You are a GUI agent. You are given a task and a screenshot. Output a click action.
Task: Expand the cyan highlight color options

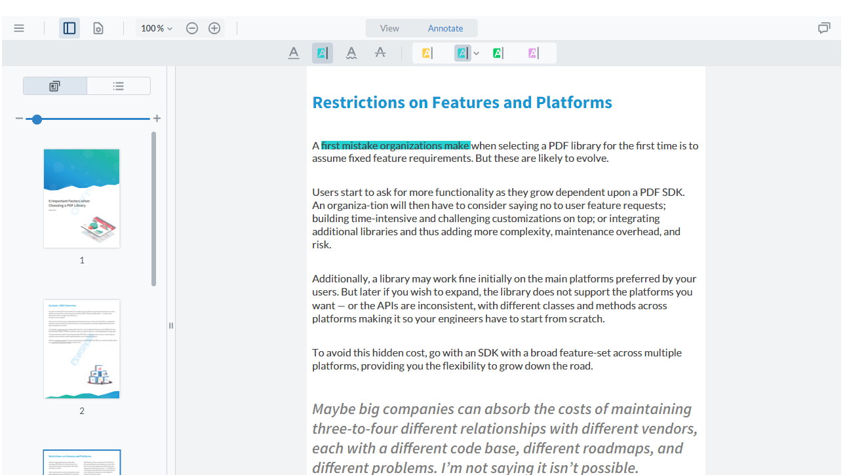[477, 53]
